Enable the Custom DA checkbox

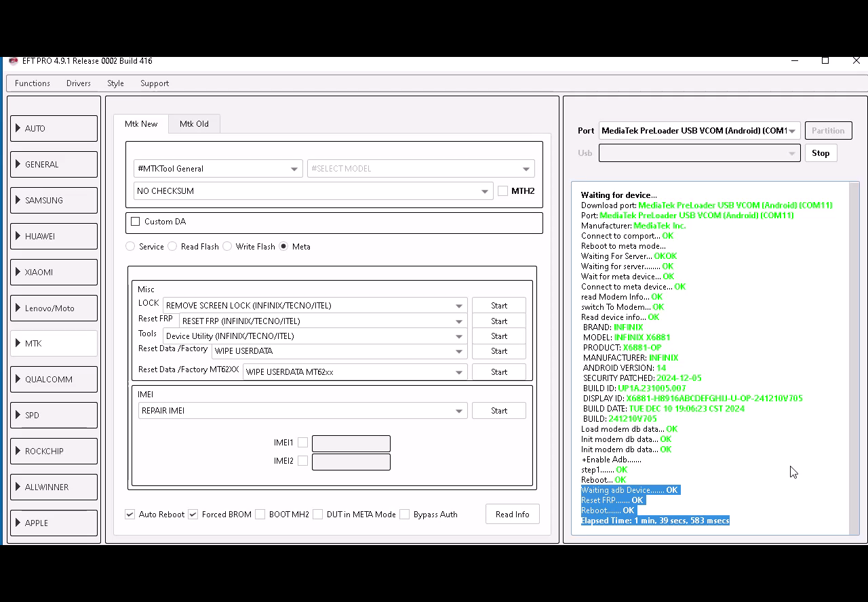pyautogui.click(x=136, y=222)
